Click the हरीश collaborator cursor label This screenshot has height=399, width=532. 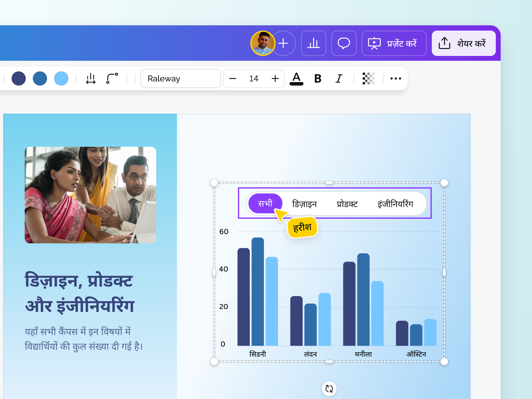coord(302,227)
